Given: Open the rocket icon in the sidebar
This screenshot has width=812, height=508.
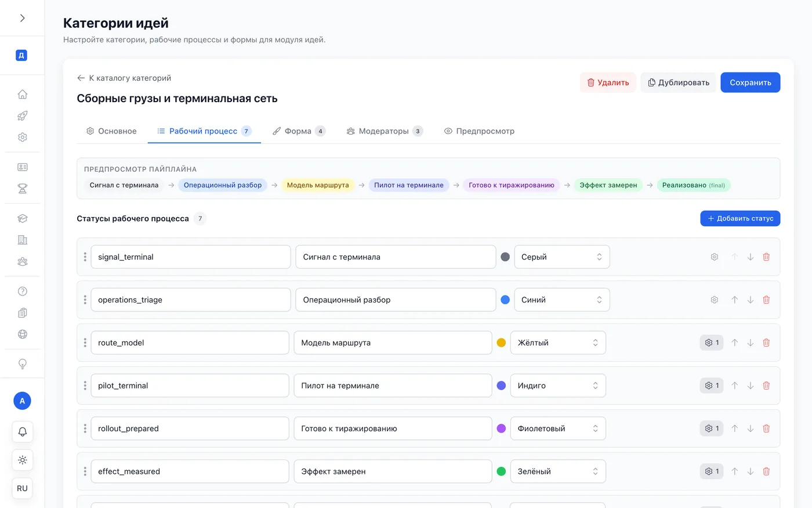Looking at the screenshot, I should pyautogui.click(x=22, y=116).
